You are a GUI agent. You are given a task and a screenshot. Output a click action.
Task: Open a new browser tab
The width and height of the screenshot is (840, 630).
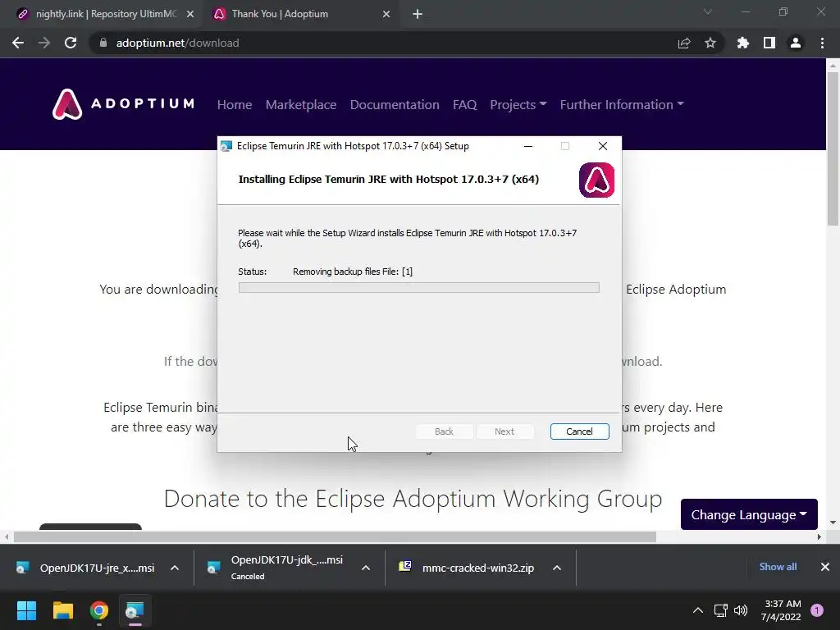pos(418,14)
